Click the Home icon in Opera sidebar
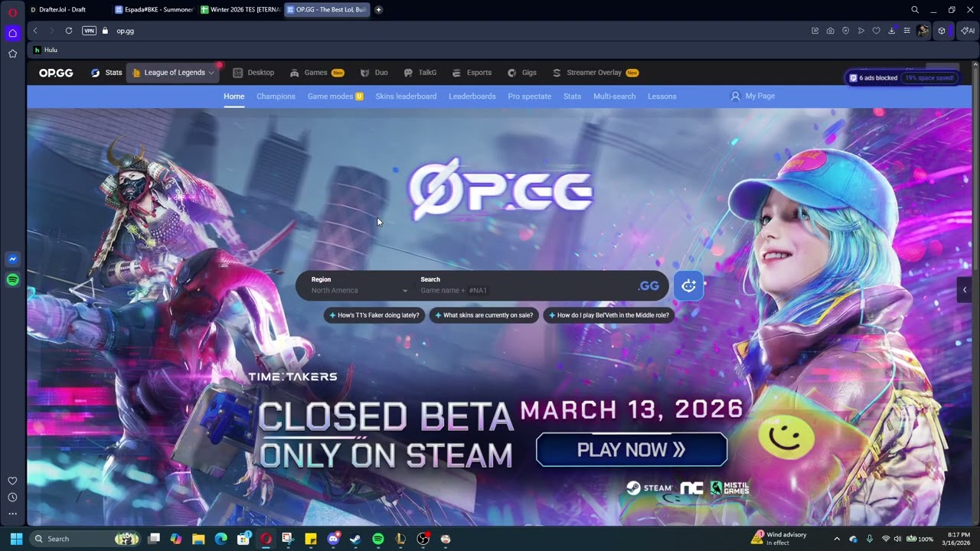 [x=12, y=33]
